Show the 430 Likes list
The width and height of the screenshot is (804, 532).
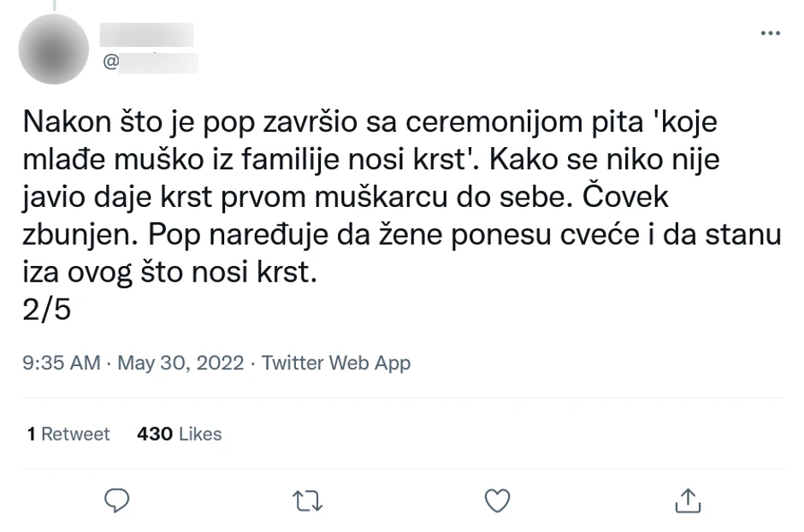coord(179,434)
